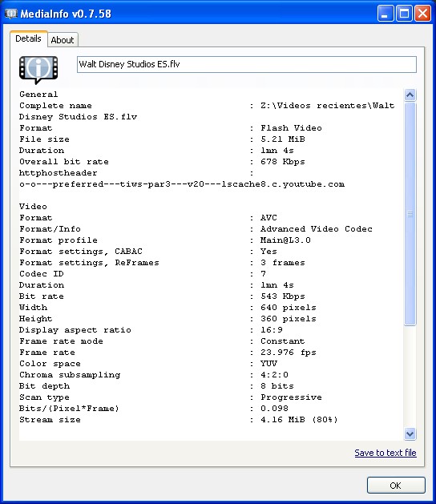Click the '16:9' aspect ratio value
Viewport: 436px width, 504px height.
coord(272,330)
